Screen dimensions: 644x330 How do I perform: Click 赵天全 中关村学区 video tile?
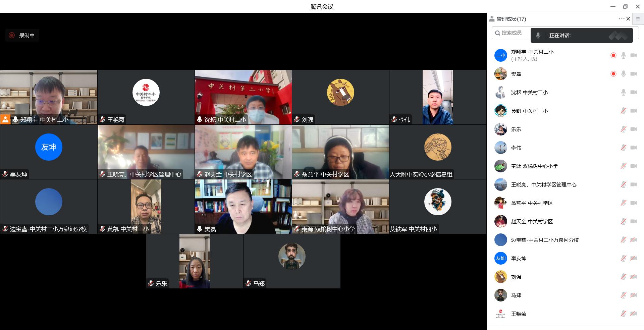[243, 152]
